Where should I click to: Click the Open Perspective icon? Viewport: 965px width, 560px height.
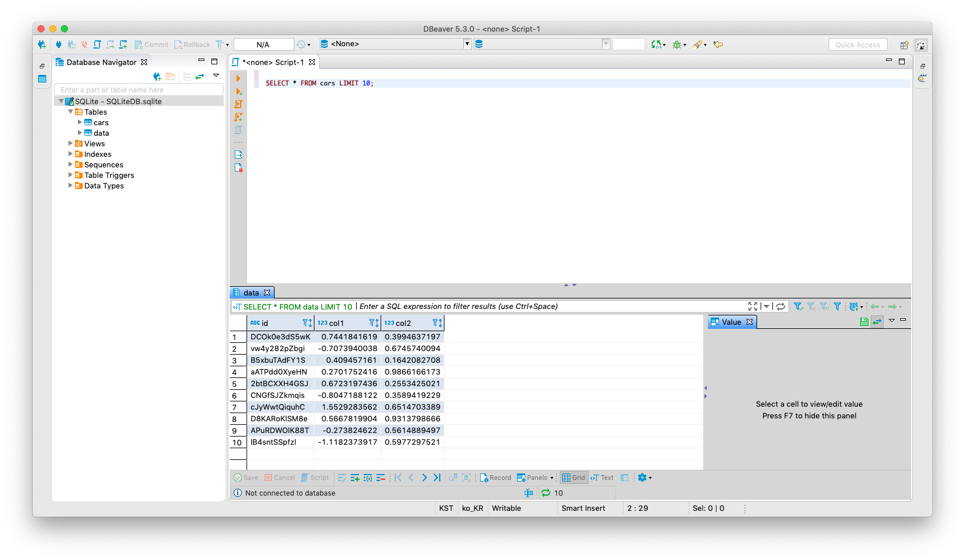(904, 45)
